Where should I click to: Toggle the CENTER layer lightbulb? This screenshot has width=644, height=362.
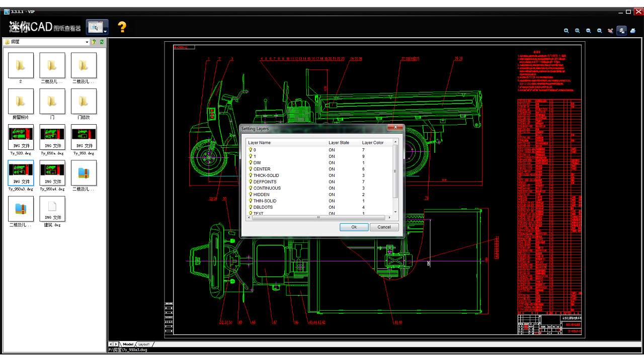click(x=250, y=169)
